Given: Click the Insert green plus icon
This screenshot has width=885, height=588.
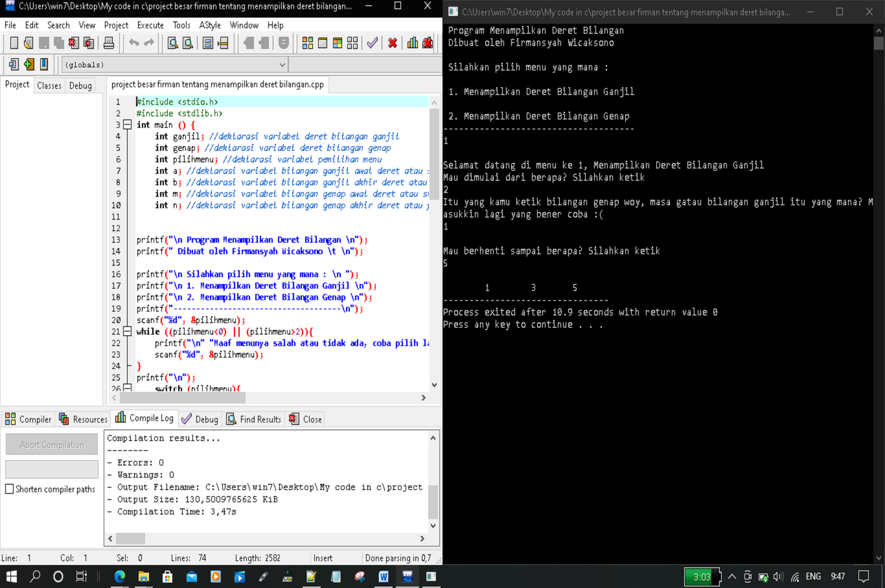Looking at the screenshot, I should [x=29, y=65].
